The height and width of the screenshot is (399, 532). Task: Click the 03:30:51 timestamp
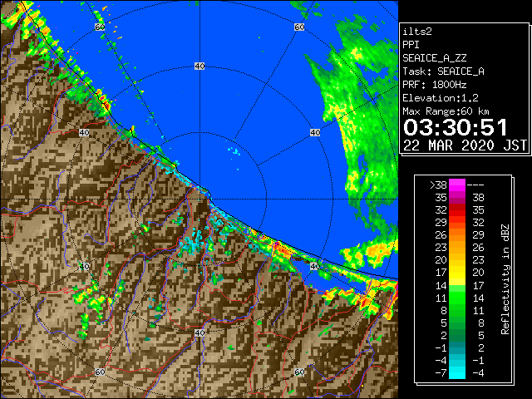click(x=456, y=127)
